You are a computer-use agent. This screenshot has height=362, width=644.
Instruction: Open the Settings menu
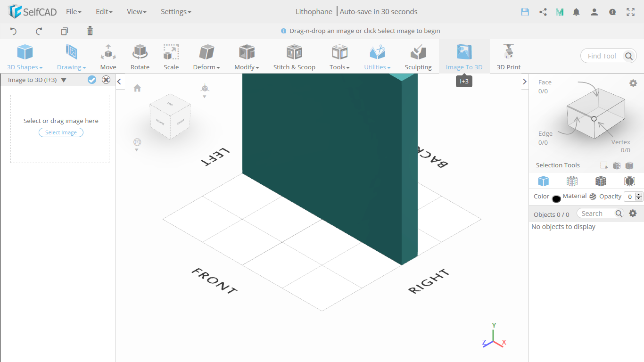pos(176,11)
